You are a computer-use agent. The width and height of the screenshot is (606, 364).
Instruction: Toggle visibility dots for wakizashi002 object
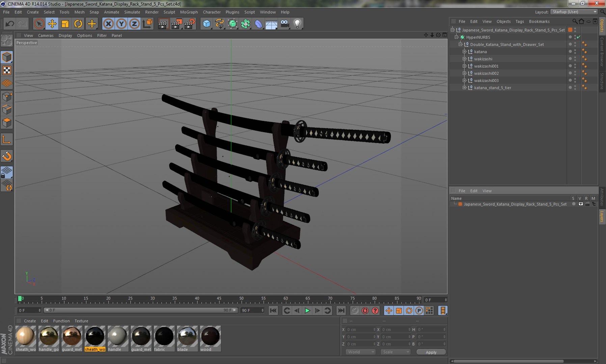point(575,73)
